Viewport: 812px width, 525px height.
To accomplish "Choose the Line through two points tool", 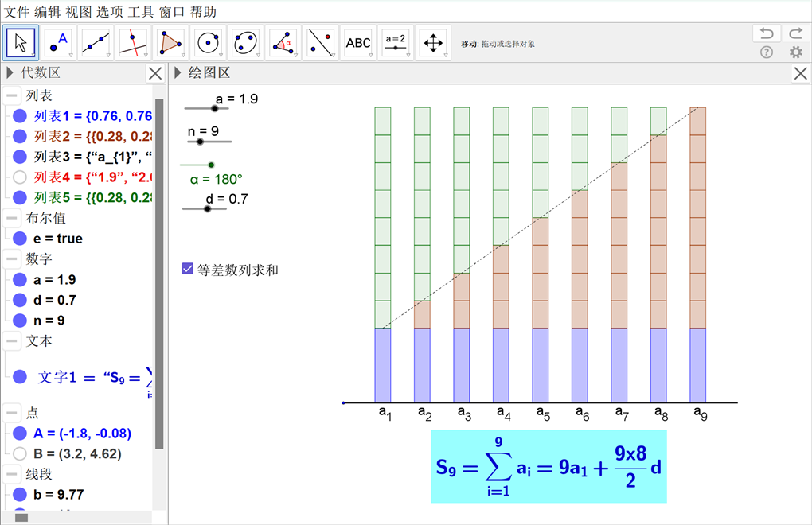I will click(96, 42).
